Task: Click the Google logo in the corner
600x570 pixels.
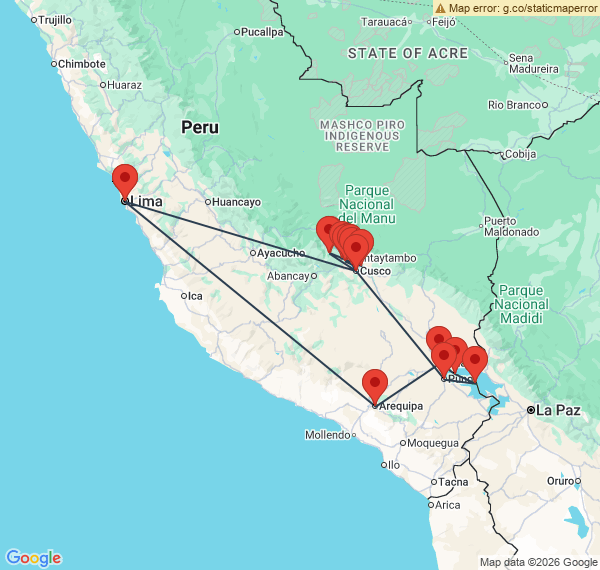Action: pyautogui.click(x=33, y=558)
